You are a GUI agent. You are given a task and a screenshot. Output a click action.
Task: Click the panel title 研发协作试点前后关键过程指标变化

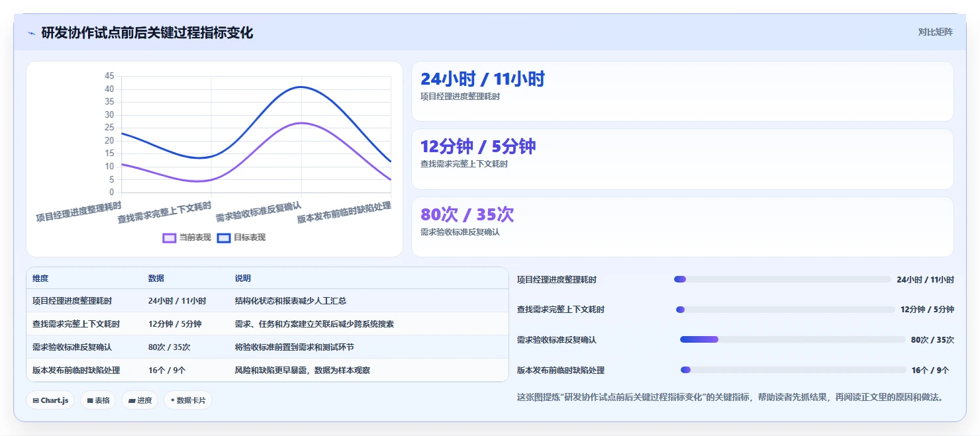coord(147,32)
